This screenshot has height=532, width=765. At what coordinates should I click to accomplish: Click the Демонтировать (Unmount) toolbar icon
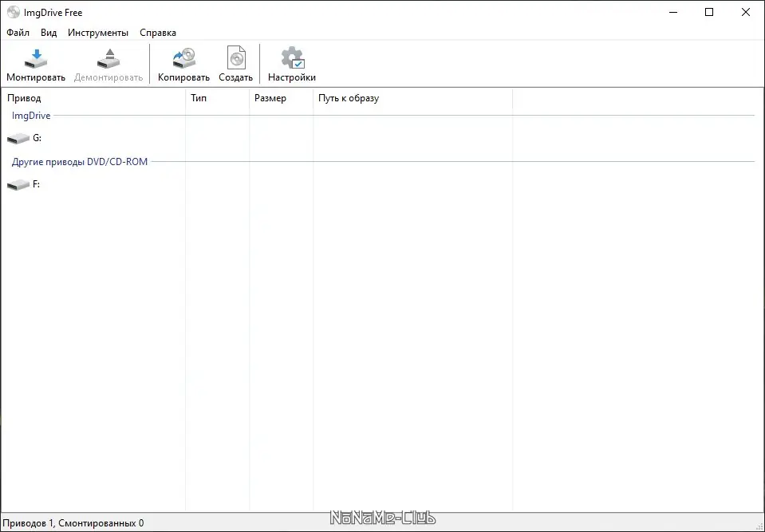tap(108, 58)
